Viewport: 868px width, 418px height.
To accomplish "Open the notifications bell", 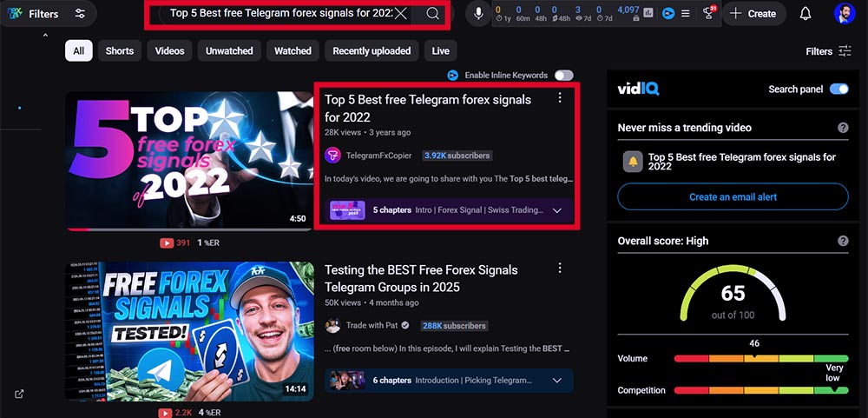I will pyautogui.click(x=806, y=14).
